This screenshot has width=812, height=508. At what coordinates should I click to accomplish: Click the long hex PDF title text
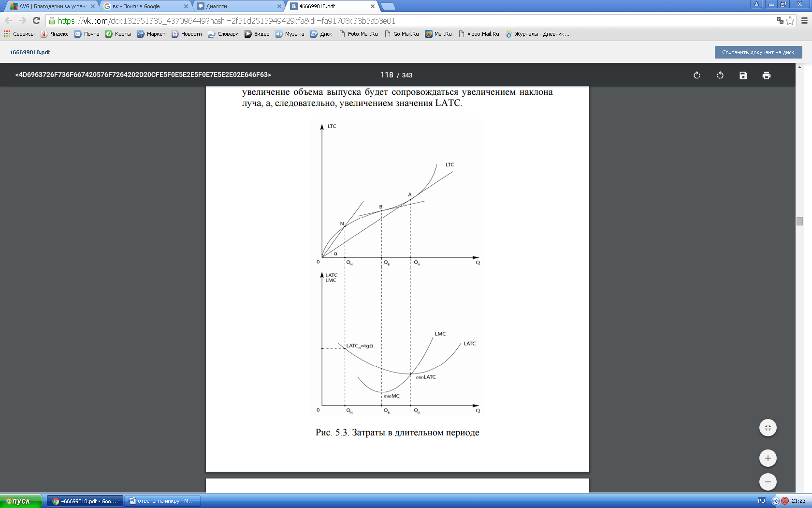click(143, 75)
